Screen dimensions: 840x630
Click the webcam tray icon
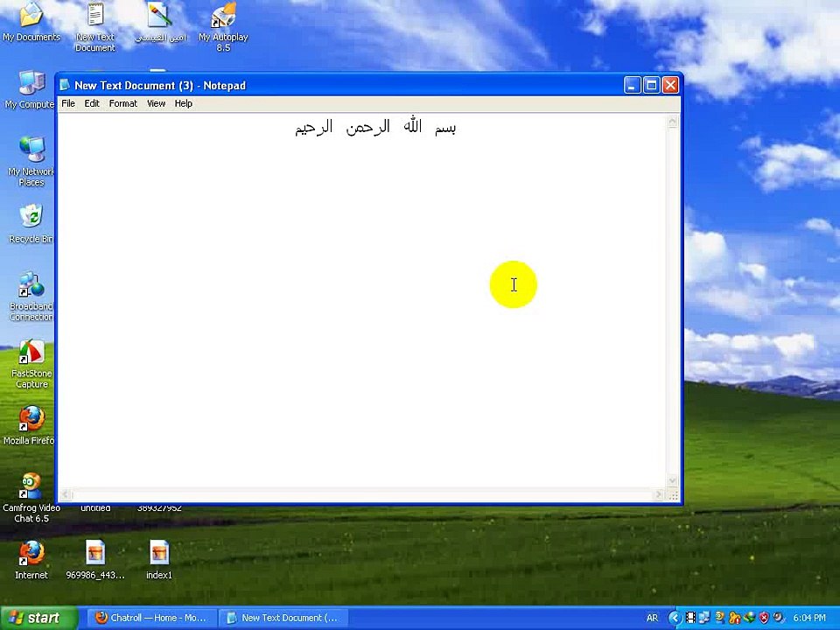coord(778,618)
